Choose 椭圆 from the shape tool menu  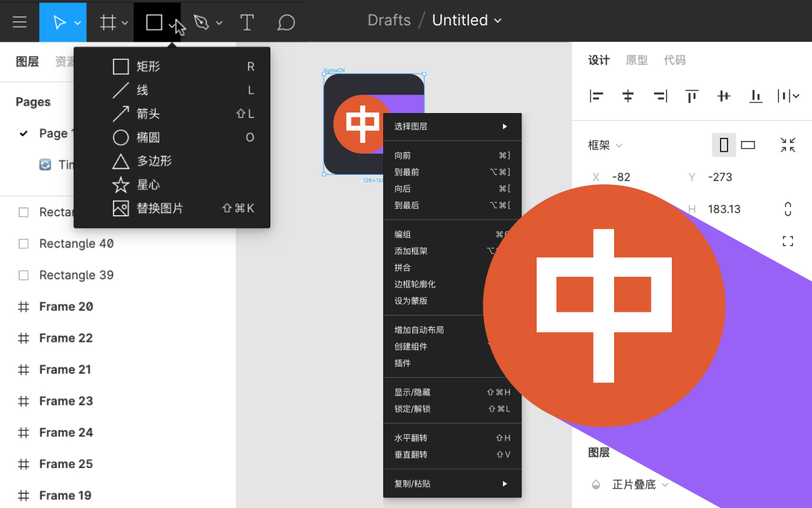click(x=148, y=137)
